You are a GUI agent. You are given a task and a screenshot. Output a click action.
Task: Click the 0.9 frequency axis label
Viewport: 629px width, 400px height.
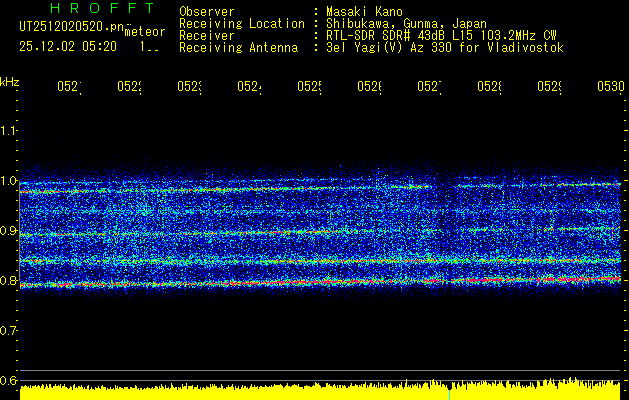(8, 231)
